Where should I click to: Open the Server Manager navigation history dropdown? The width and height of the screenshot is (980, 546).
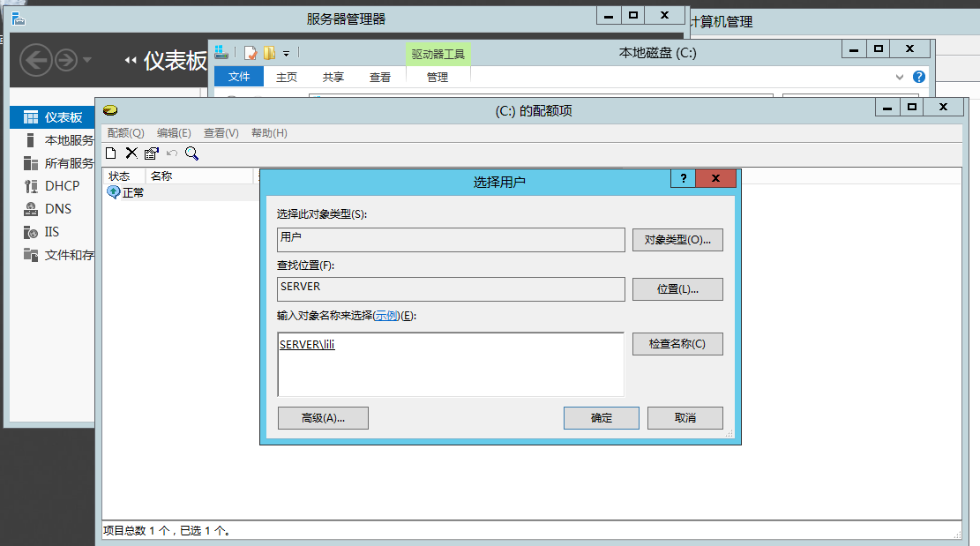click(86, 60)
